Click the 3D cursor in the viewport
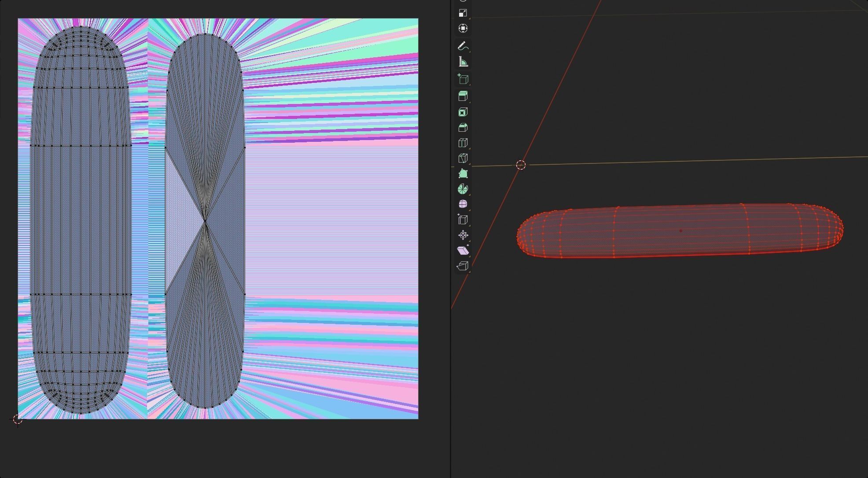 521,165
